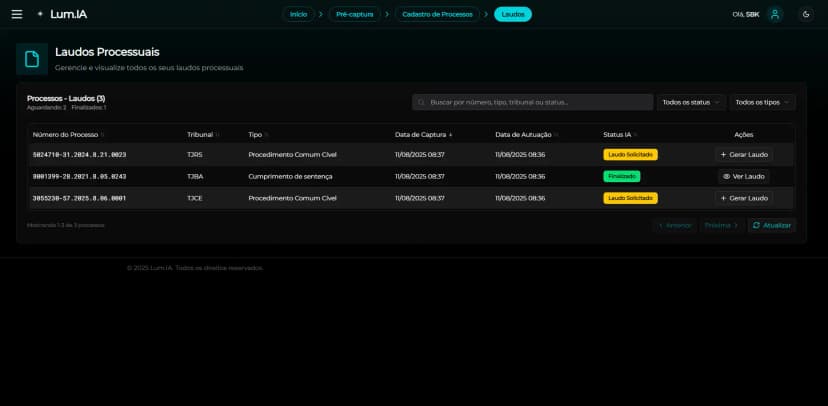
Task: Click the Finalizado status badge
Action: [x=622, y=176]
